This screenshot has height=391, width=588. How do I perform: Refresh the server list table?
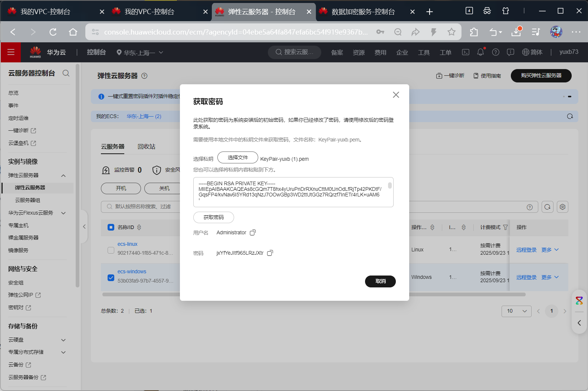[548, 207]
